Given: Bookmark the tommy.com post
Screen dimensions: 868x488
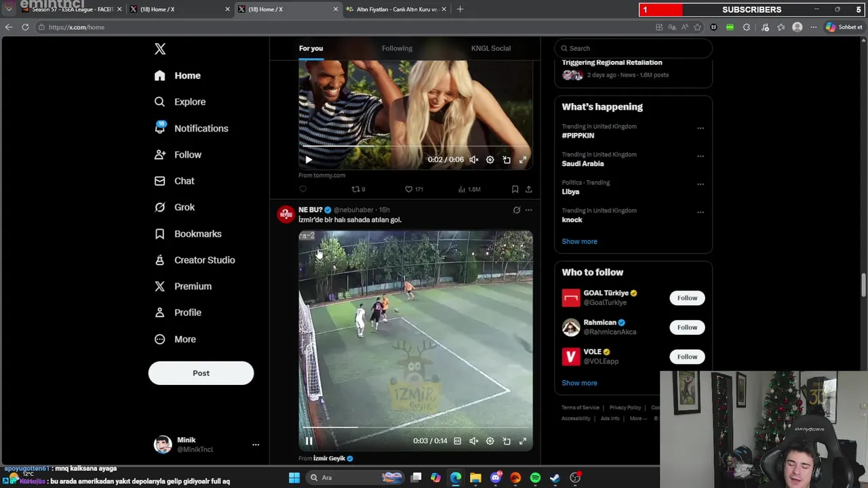Looking at the screenshot, I should 515,189.
